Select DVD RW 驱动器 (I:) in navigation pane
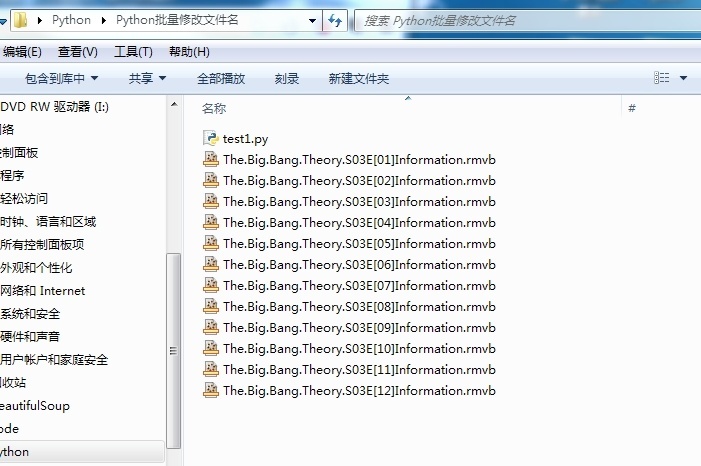 55,106
